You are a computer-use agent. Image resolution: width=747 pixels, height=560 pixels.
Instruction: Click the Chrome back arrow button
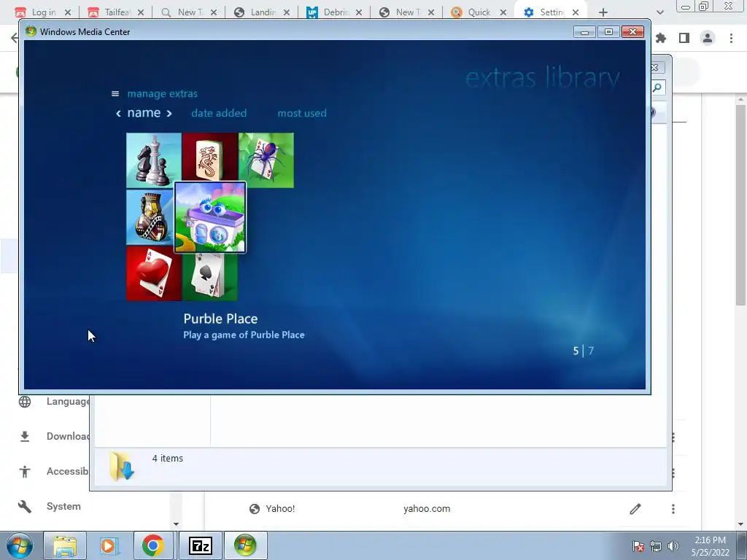(15, 38)
